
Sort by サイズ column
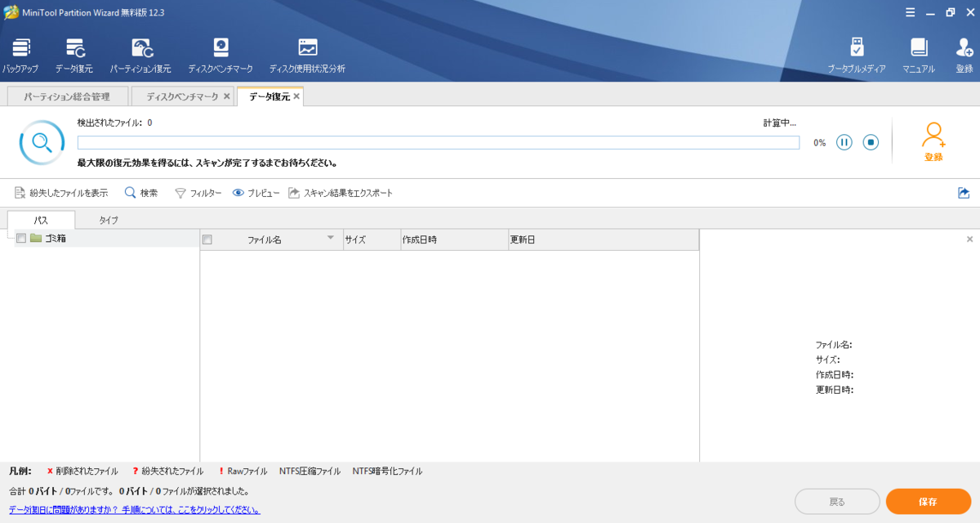pyautogui.click(x=372, y=239)
